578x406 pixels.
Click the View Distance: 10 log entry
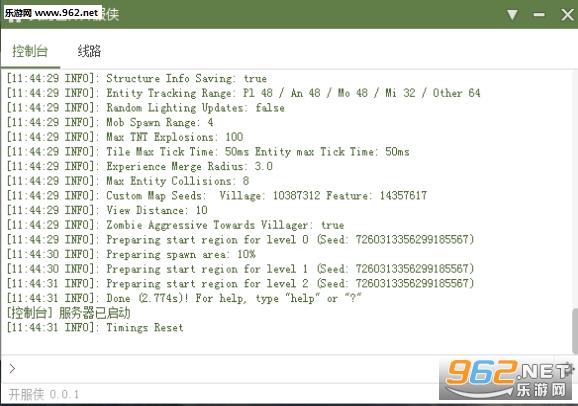coord(107,210)
